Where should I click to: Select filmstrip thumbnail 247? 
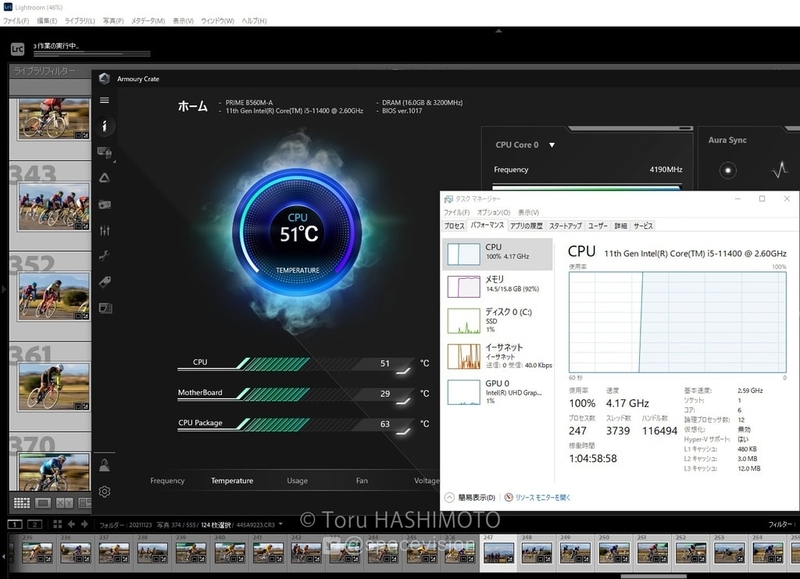(x=498, y=553)
